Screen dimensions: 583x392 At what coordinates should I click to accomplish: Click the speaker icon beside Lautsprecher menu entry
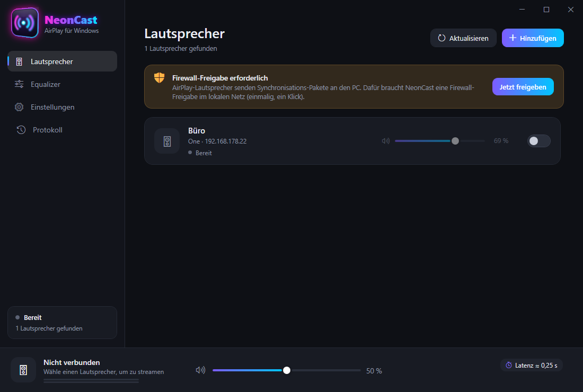click(19, 61)
